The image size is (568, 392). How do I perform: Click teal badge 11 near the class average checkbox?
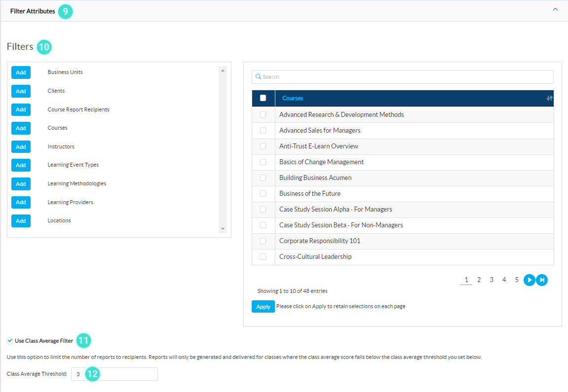click(x=84, y=340)
